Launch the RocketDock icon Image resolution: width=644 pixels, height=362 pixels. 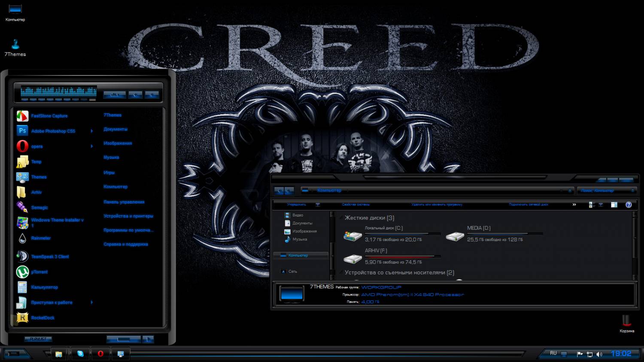click(22, 318)
